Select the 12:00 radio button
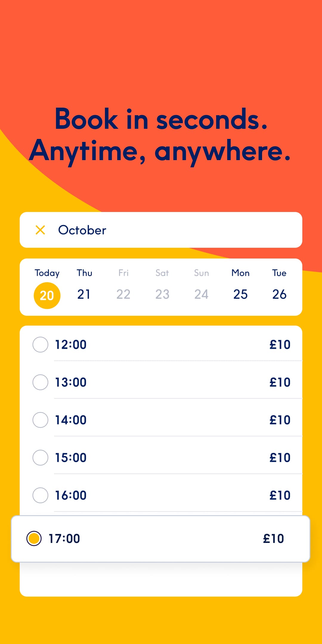The width and height of the screenshot is (322, 644). 40,345
